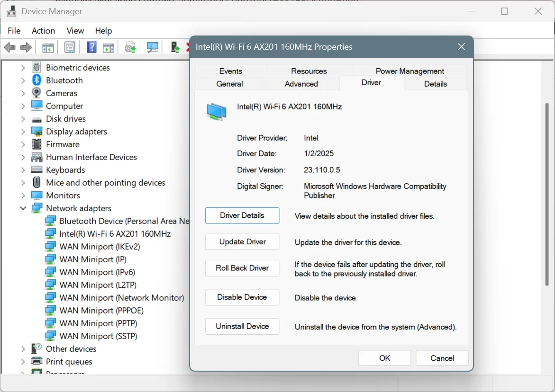The width and height of the screenshot is (555, 392).
Task: Switch to the Events tab
Action: tap(231, 71)
